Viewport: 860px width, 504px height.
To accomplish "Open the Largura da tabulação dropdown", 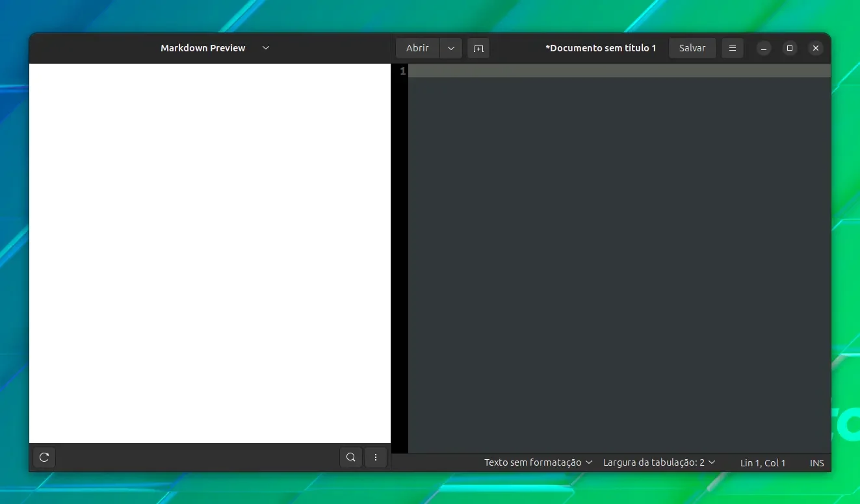I will [x=659, y=462].
